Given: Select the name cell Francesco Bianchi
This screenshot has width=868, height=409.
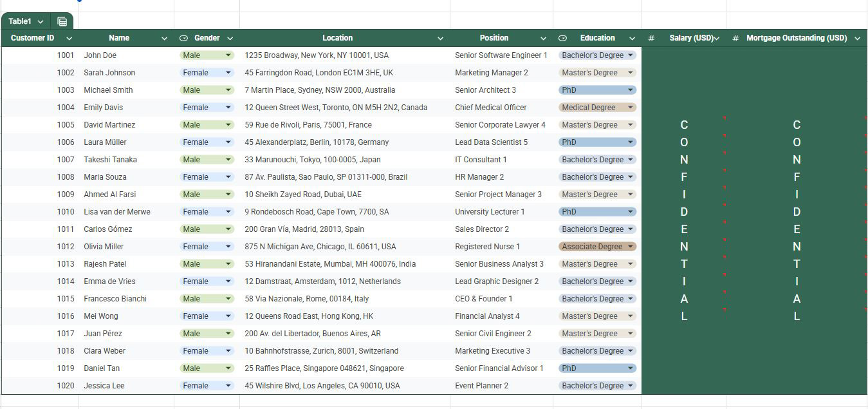Looking at the screenshot, I should point(126,299).
